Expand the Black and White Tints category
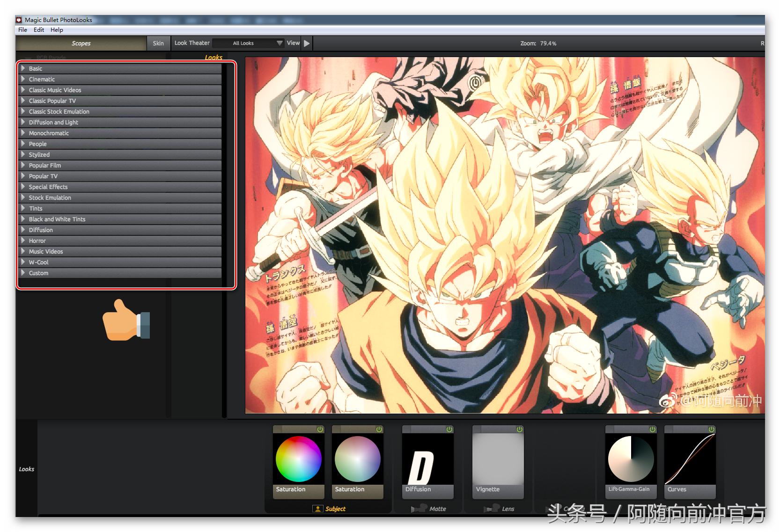780x532 pixels. point(119,219)
